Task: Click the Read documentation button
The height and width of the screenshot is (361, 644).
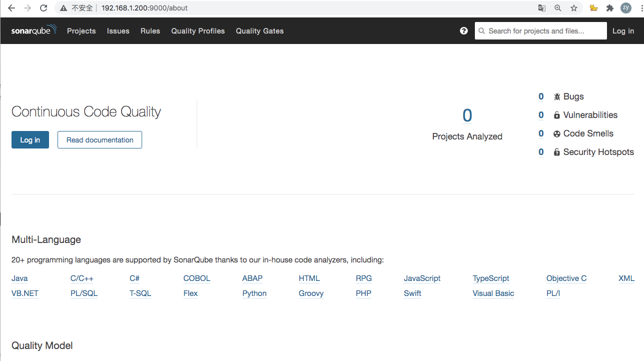Action: 100,140
